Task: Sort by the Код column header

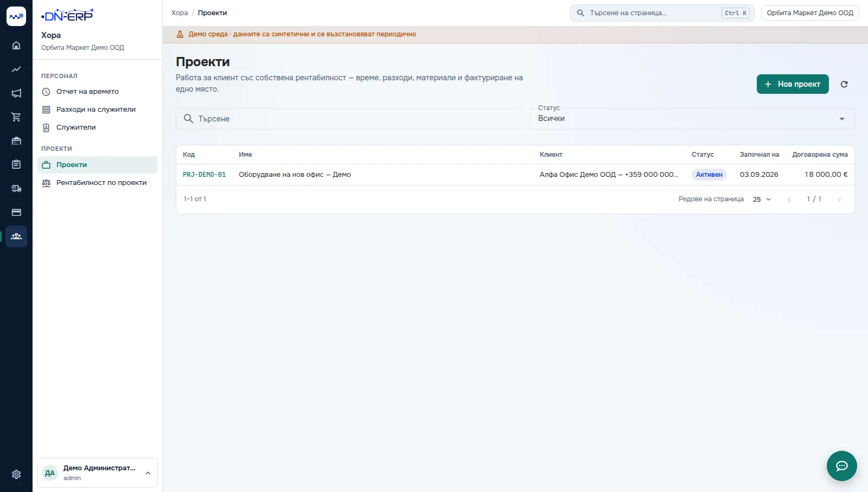Action: coord(189,155)
